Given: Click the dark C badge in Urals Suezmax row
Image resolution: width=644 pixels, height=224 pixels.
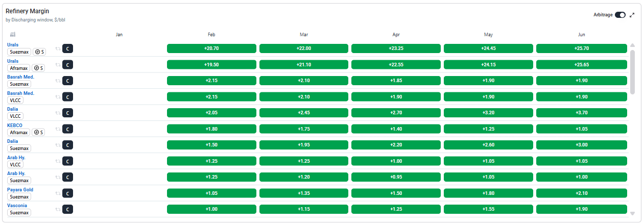Looking at the screenshot, I should (68, 48).
